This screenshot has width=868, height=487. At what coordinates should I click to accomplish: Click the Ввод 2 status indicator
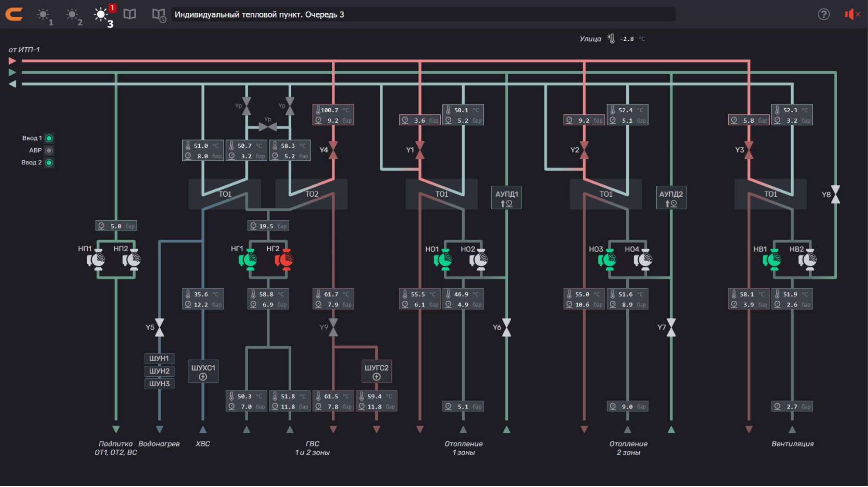[x=49, y=163]
